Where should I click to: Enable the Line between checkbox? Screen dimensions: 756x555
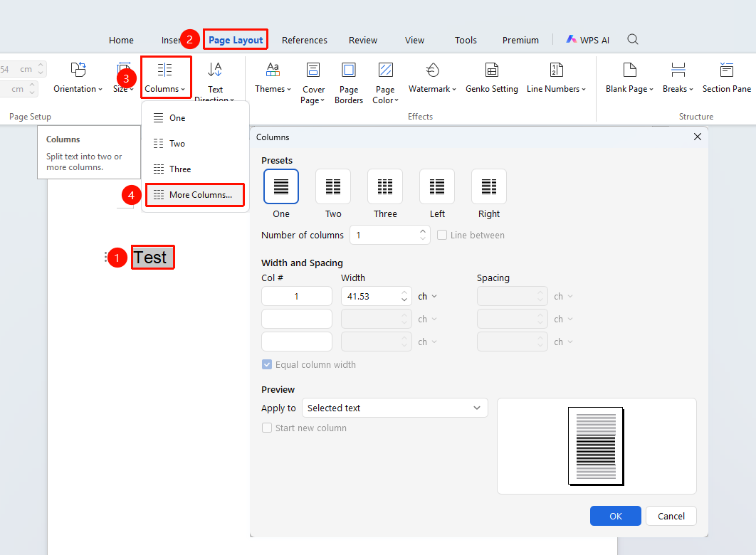(442, 235)
